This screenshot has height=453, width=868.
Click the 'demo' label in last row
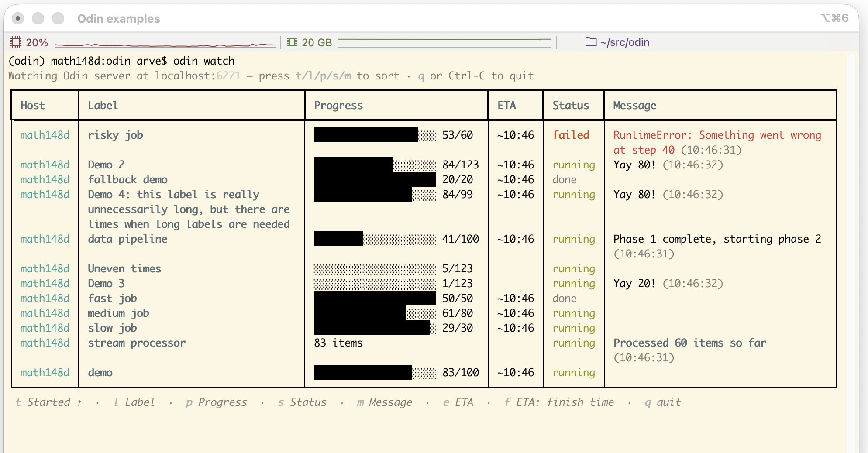[x=100, y=373]
